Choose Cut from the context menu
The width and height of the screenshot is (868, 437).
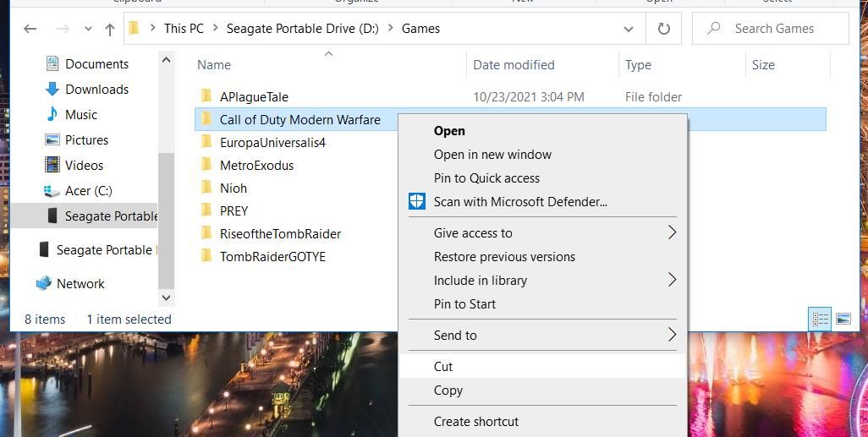click(x=542, y=367)
